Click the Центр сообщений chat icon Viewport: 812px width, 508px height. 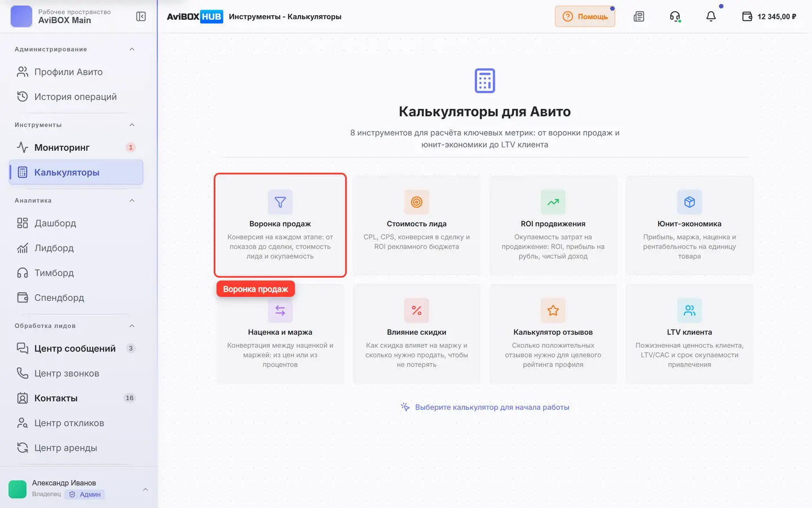tap(23, 348)
